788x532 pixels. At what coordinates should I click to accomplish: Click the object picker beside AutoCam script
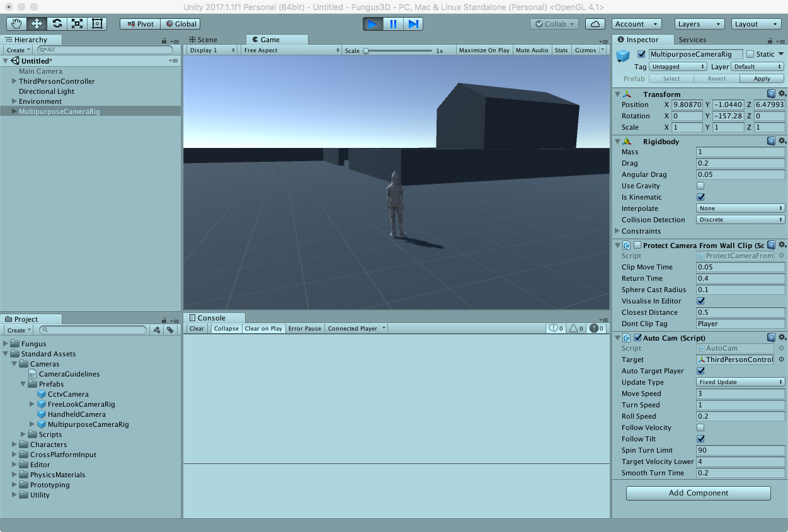[x=782, y=348]
